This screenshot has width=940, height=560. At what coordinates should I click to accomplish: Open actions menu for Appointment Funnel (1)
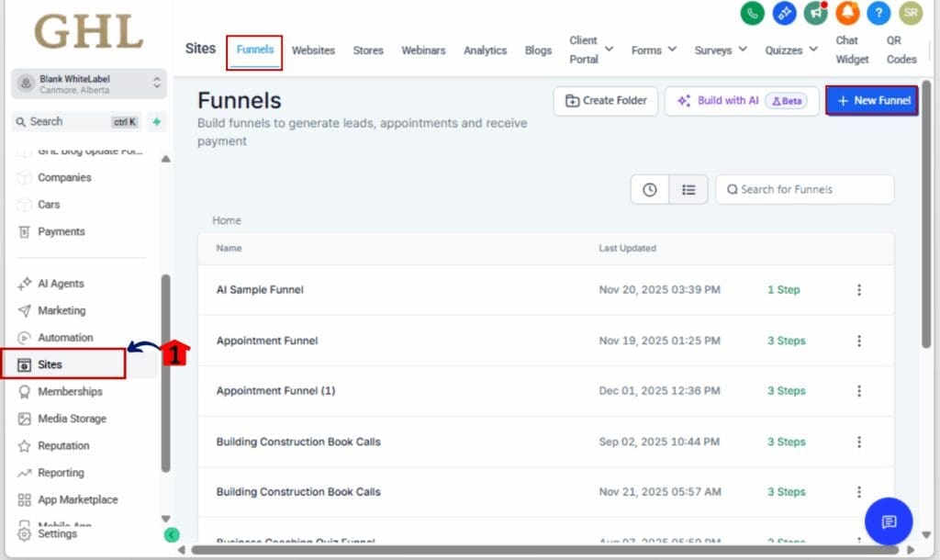coord(859,391)
